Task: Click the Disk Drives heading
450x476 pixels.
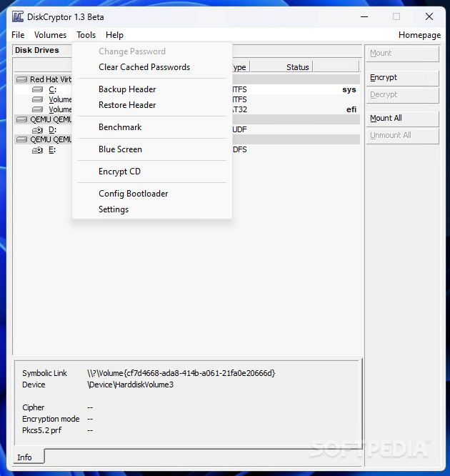Action: 37,50
